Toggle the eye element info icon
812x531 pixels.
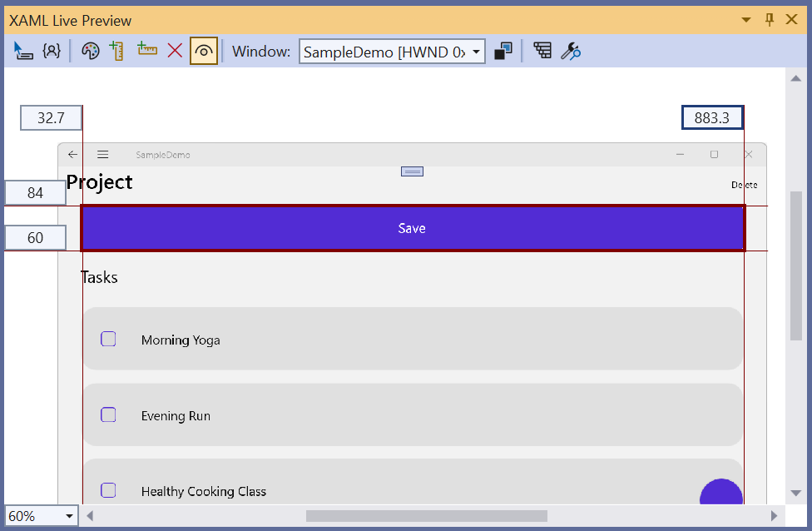204,52
